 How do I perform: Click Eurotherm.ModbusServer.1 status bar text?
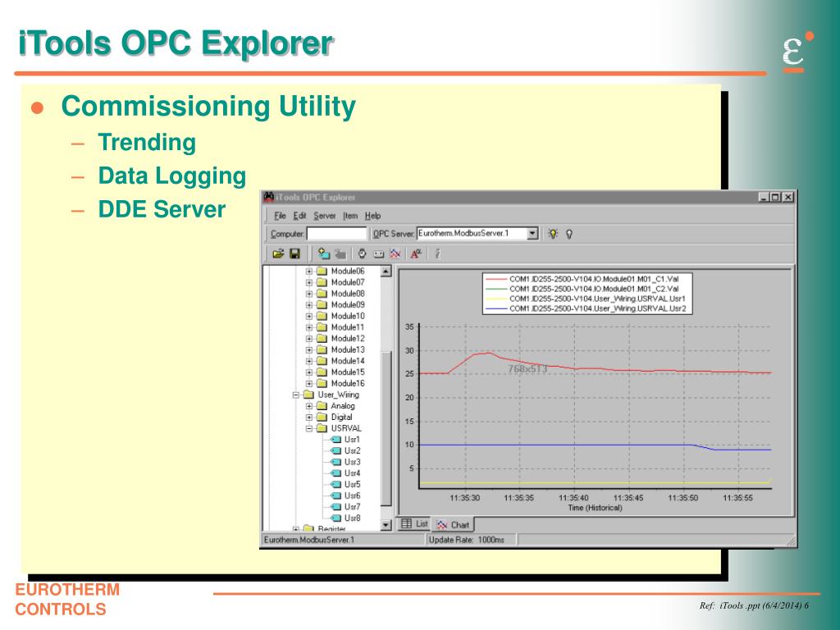[309, 540]
